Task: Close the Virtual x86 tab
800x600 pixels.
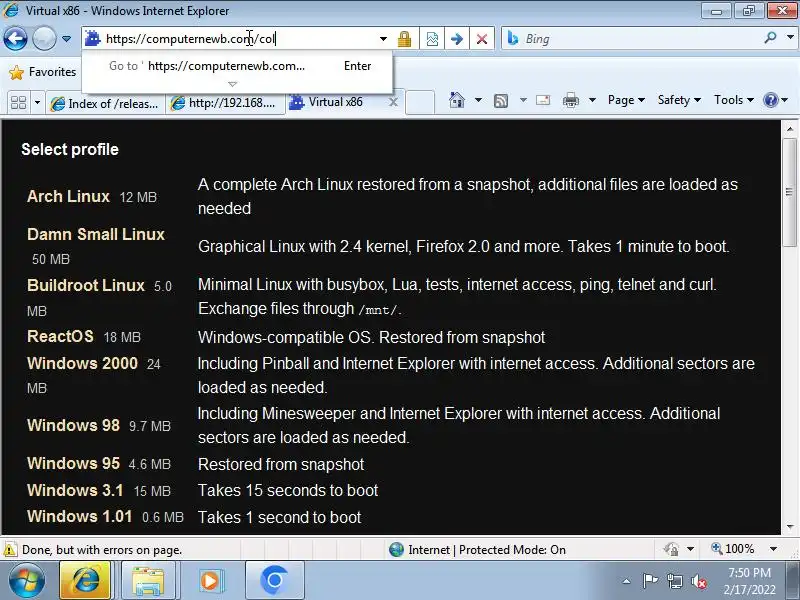Action: [x=393, y=102]
